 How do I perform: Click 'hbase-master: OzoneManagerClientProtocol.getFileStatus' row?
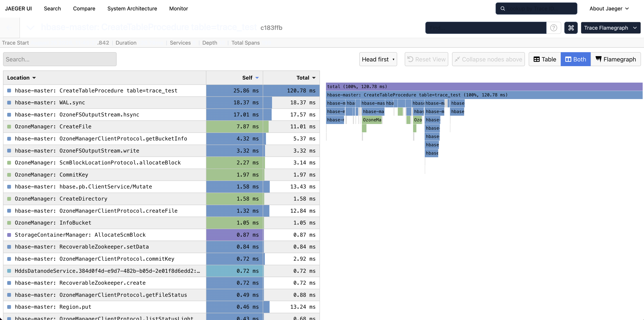click(x=161, y=295)
